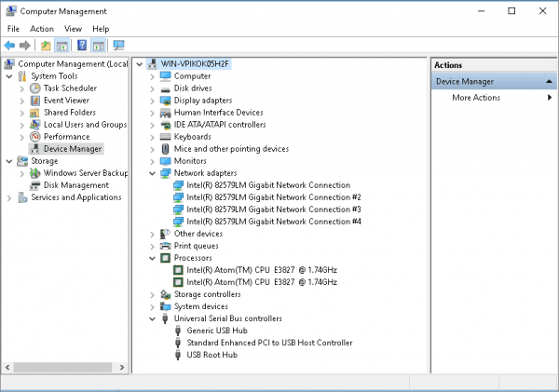Click the Storage controllers icon
Image resolution: width=559 pixels, height=392 pixels.
pyautogui.click(x=166, y=294)
